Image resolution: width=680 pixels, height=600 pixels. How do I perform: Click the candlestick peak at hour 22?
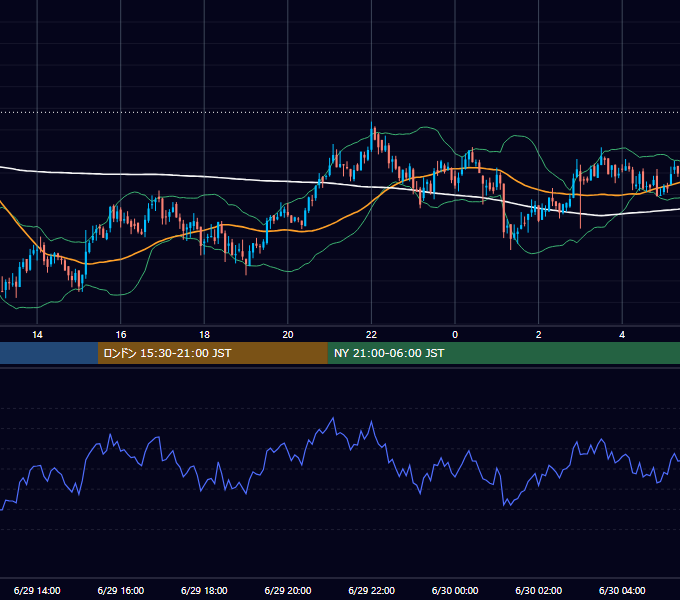pyautogui.click(x=372, y=136)
